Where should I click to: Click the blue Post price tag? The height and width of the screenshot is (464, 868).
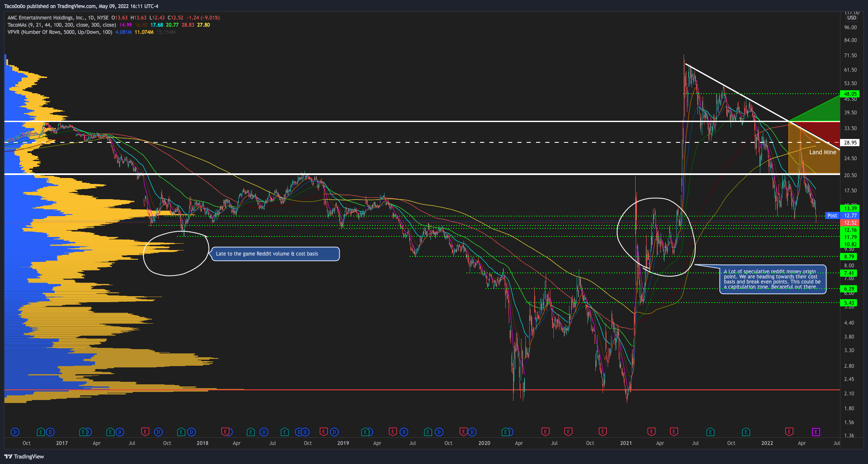coord(832,216)
